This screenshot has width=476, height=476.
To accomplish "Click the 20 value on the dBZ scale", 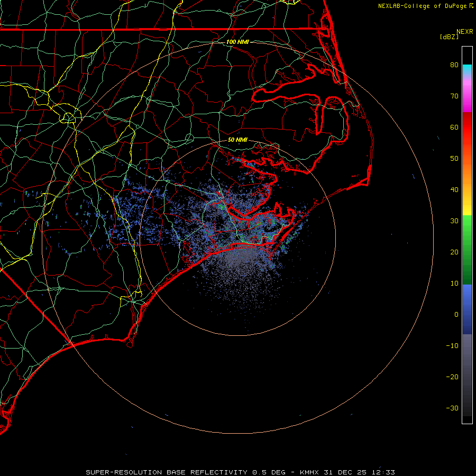I will point(454,252).
